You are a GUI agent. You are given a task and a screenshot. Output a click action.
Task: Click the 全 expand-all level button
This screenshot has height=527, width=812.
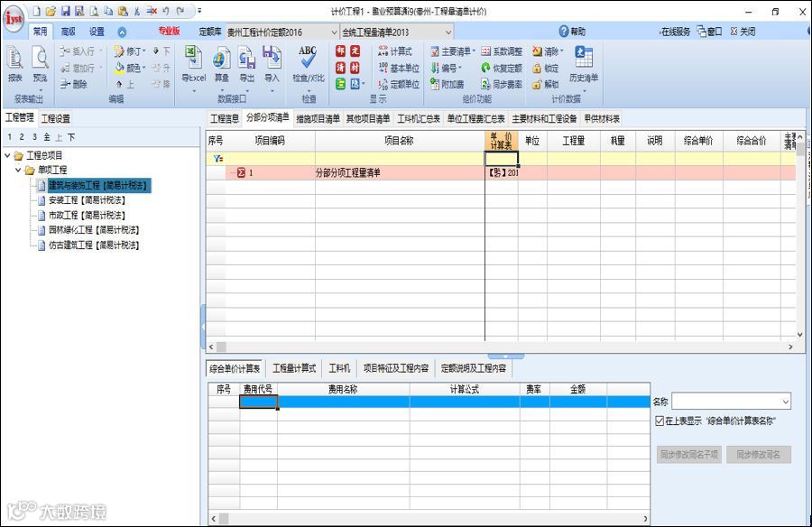[47, 137]
